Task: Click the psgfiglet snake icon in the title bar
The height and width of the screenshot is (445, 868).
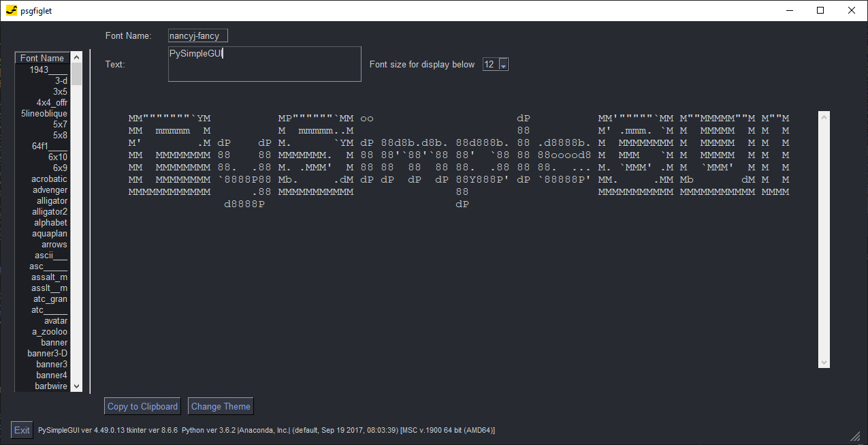Action: pyautogui.click(x=12, y=10)
